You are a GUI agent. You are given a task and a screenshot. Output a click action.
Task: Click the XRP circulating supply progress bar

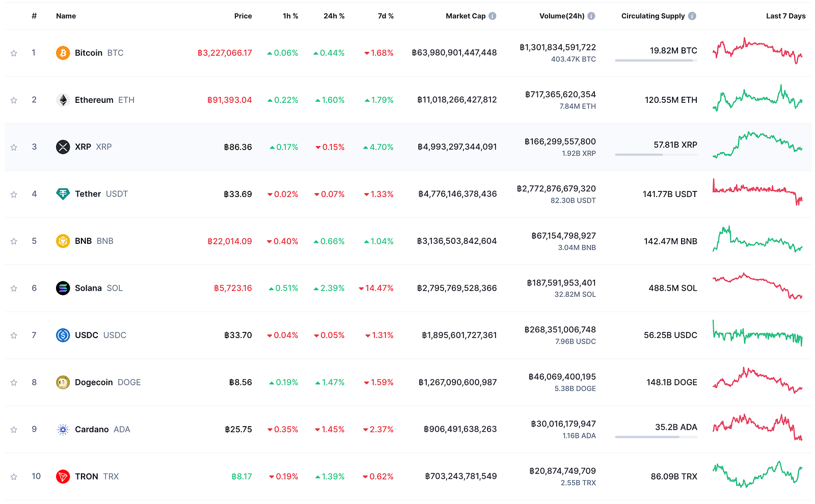tap(656, 155)
